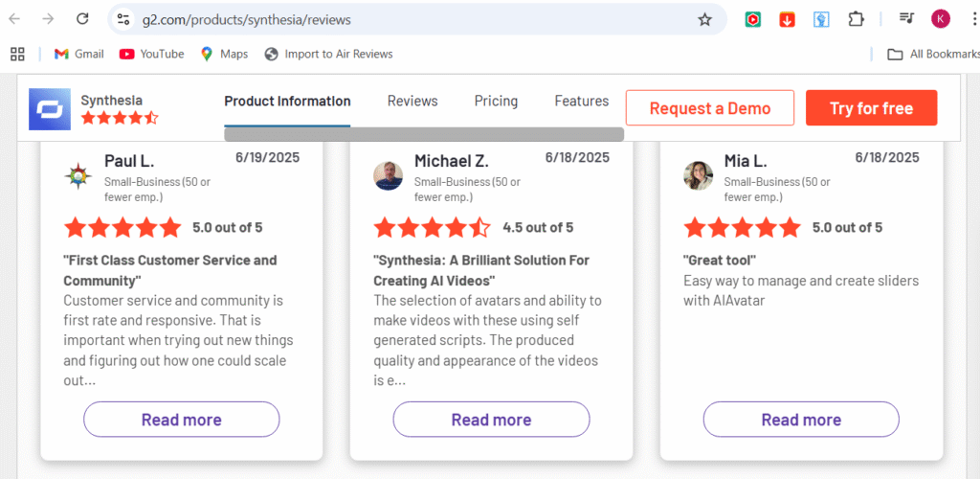Click the gray horizontal scrollbar under tabs

point(424,134)
